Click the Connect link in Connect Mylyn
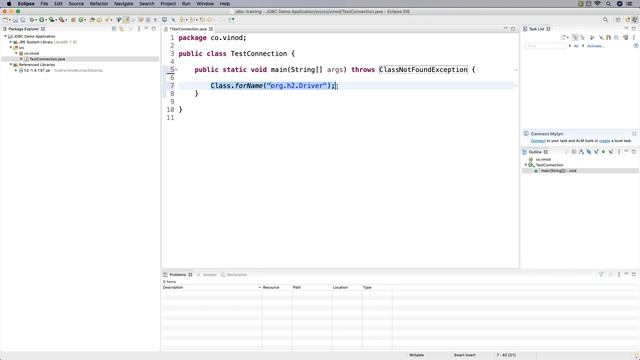The height and width of the screenshot is (360, 640). [538, 141]
